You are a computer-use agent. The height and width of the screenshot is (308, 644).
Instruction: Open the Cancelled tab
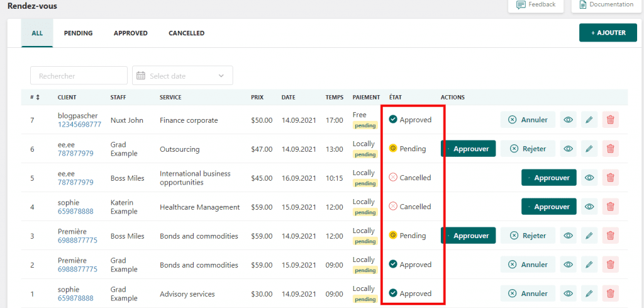pyautogui.click(x=186, y=33)
